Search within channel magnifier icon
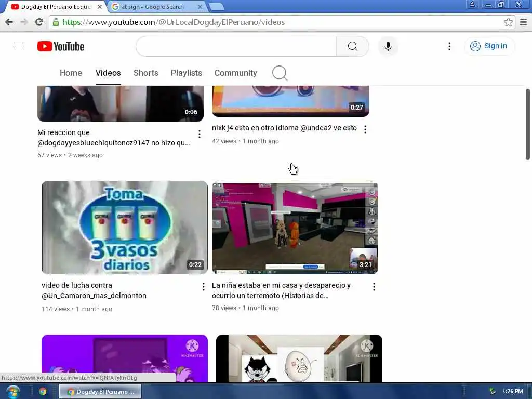 point(280,73)
